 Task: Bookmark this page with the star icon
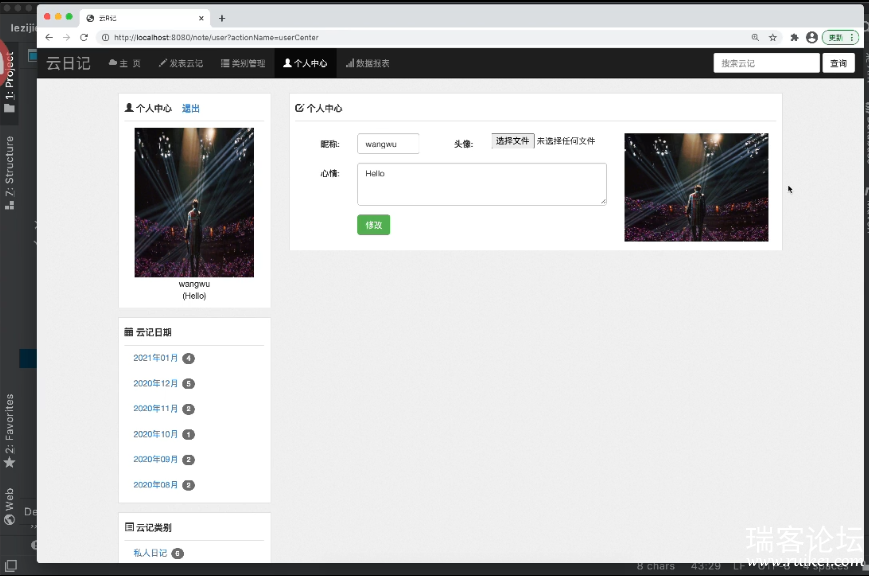(772, 37)
